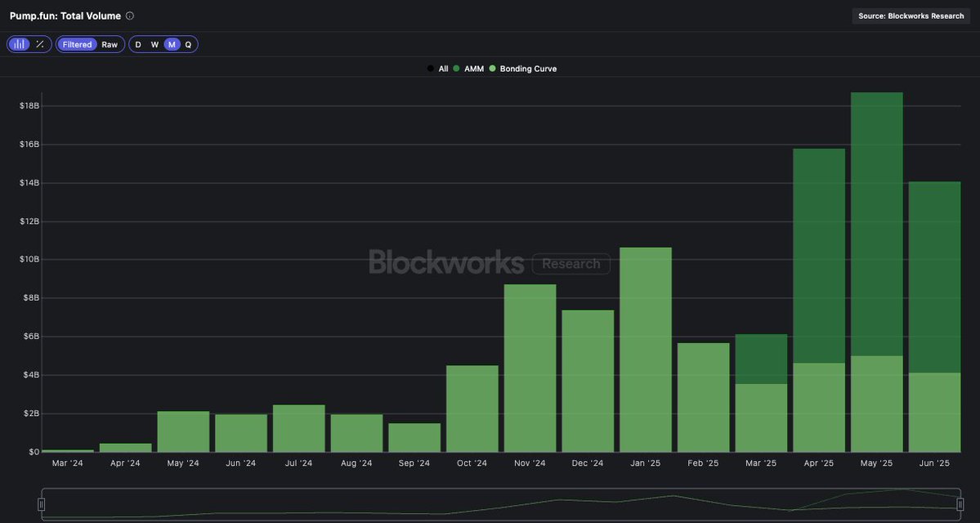Click the Feb '25 volume bar
980x523 pixels.
[x=704, y=397]
